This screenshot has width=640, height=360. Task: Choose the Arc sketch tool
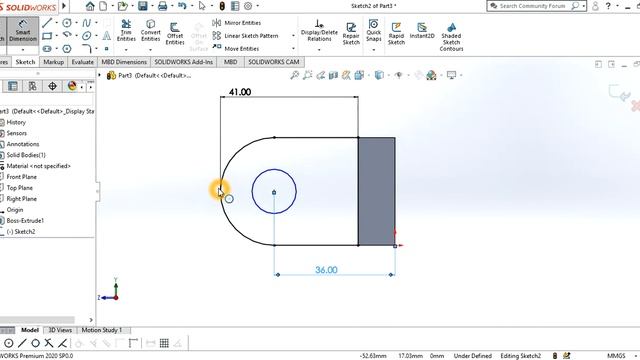67,36
